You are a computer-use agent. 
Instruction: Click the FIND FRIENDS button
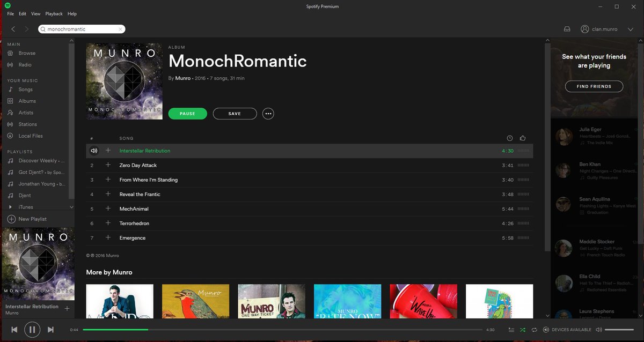594,86
